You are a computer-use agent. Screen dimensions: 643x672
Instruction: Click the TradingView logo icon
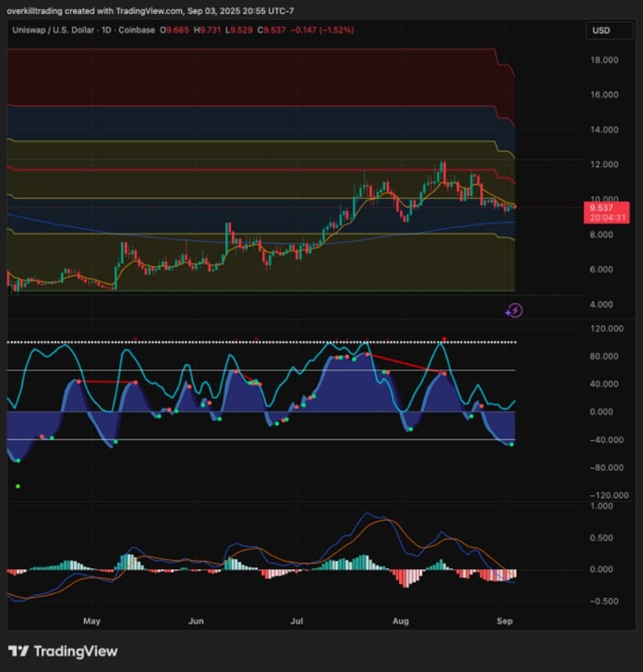point(19,652)
